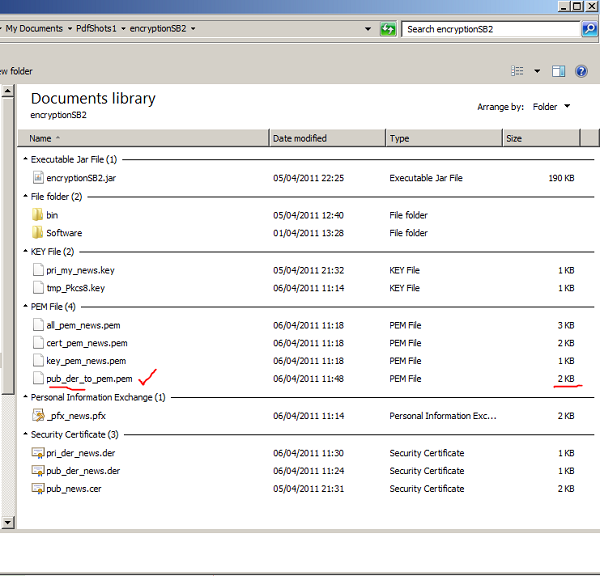600x576 pixels.
Task: Select file name _pfx_news.pfx
Action: pyautogui.click(x=76, y=416)
